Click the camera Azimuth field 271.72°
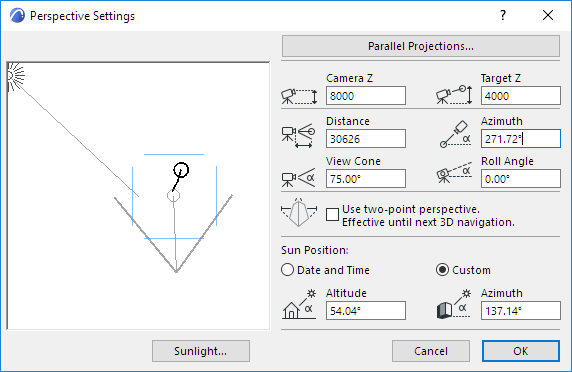Image resolution: width=572 pixels, height=372 pixels. tap(521, 139)
